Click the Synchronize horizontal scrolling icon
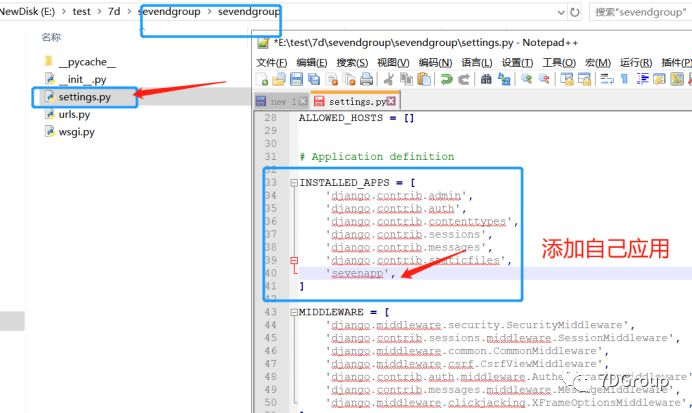Image resolution: width=692 pixels, height=413 pixels. point(584,79)
